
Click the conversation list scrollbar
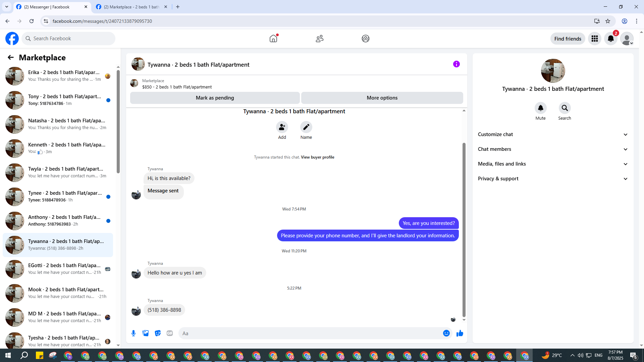pyautogui.click(x=118, y=121)
